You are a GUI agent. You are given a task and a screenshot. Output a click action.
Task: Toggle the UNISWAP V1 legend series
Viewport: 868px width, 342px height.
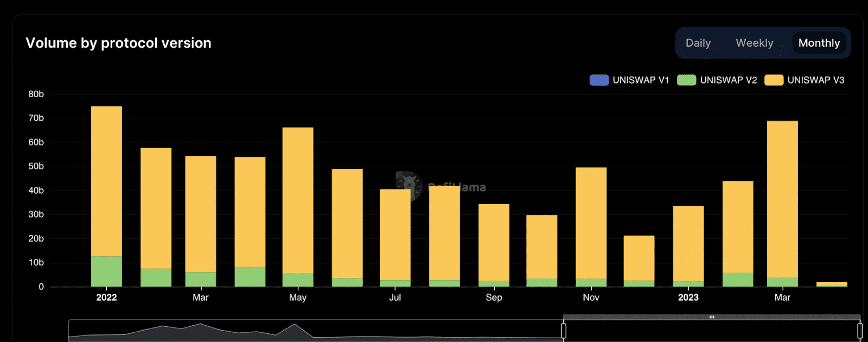[629, 80]
